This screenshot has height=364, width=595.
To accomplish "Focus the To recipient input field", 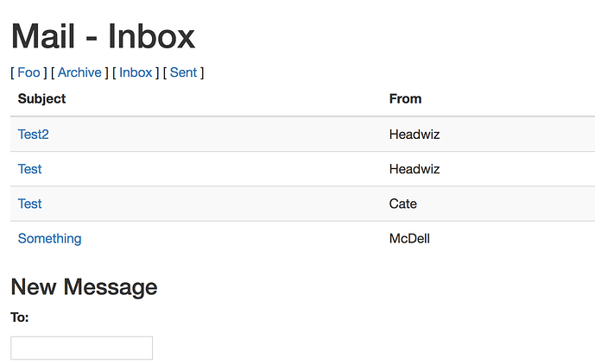I will (x=82, y=348).
